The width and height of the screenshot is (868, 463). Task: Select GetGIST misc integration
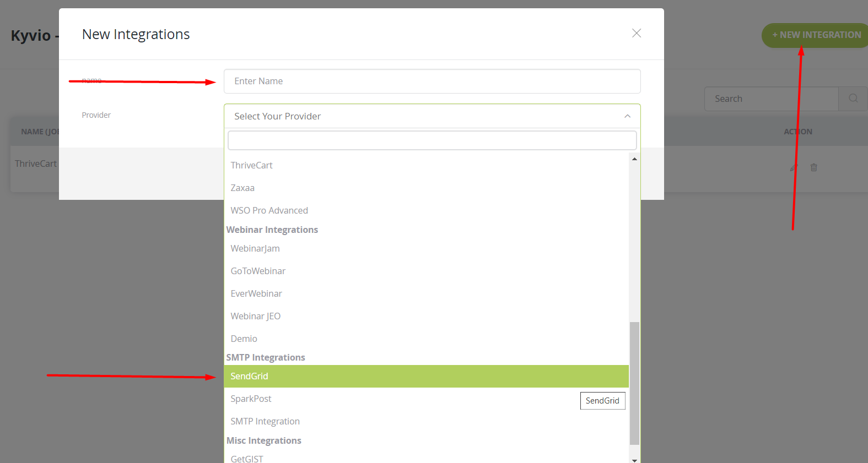pyautogui.click(x=427, y=458)
